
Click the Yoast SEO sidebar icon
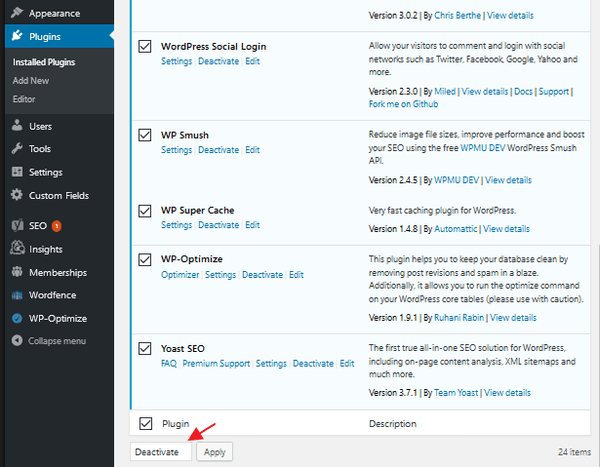[x=17, y=225]
